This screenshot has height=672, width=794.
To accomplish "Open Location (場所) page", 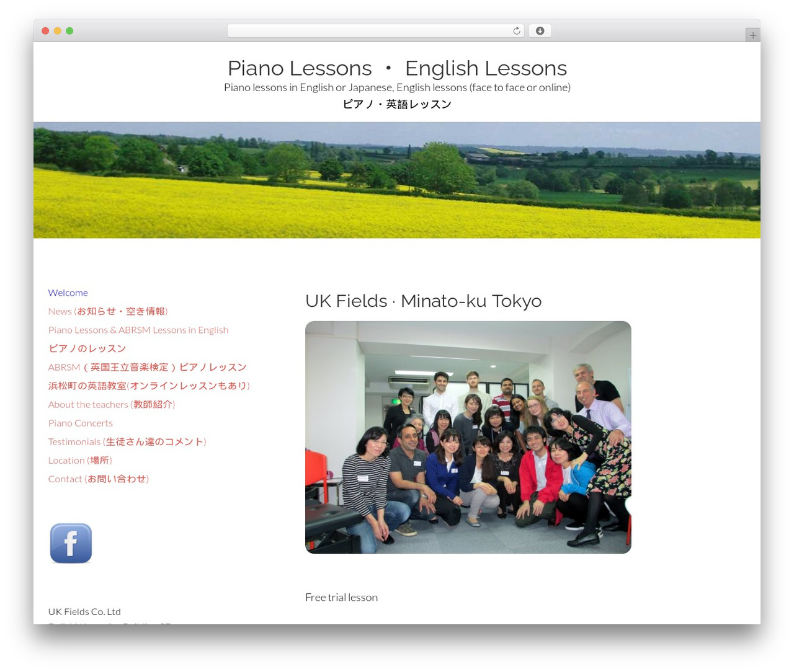I will [x=80, y=460].
